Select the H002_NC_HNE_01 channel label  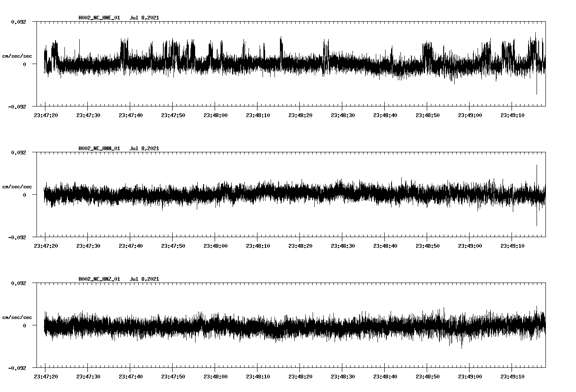[x=98, y=17]
